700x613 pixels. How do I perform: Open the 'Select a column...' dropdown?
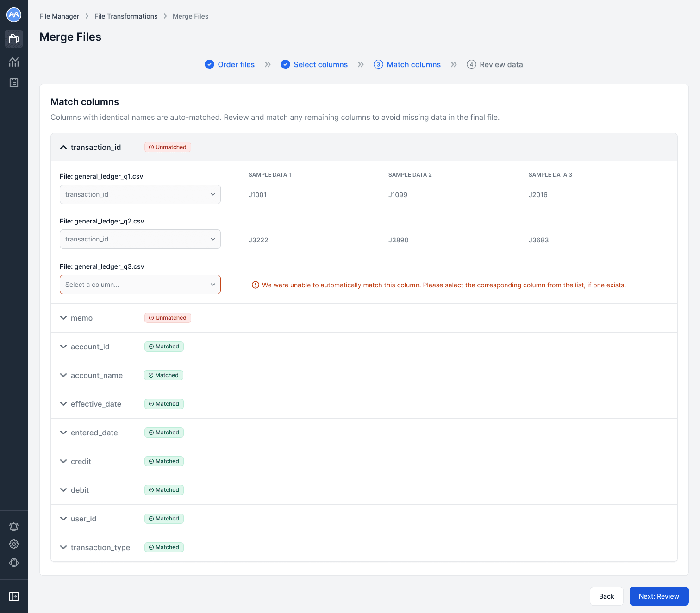click(x=140, y=285)
